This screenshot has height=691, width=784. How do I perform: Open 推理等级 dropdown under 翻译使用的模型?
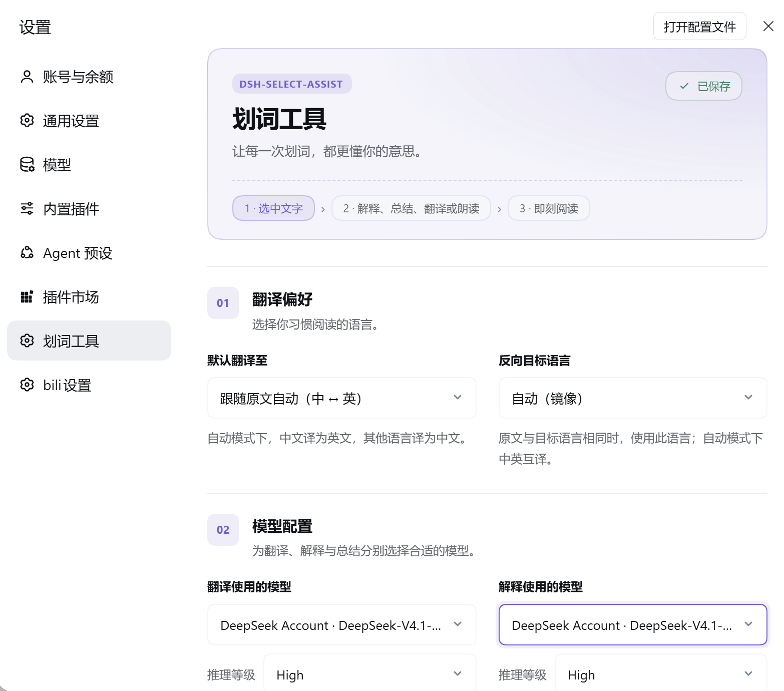pyautogui.click(x=370, y=674)
